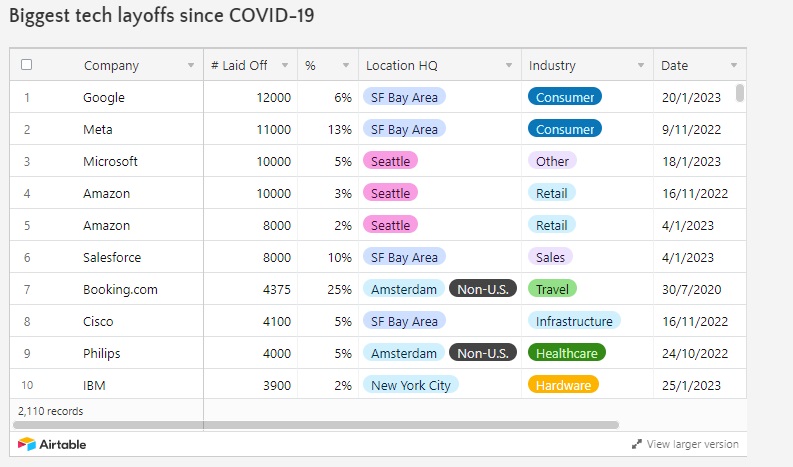Viewport: 793px width, 467px height.
Task: Click row number 10
Action: (x=27, y=385)
